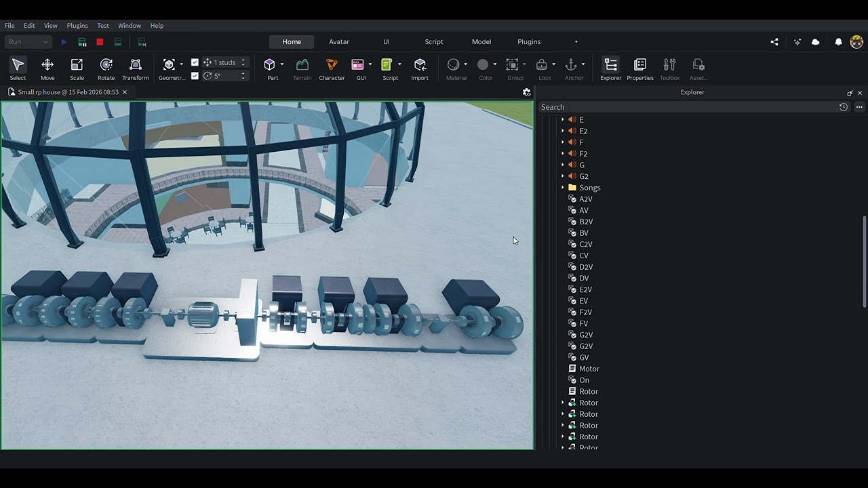Click the Lock tool icon
The height and width of the screenshot is (488, 868).
coord(541,65)
